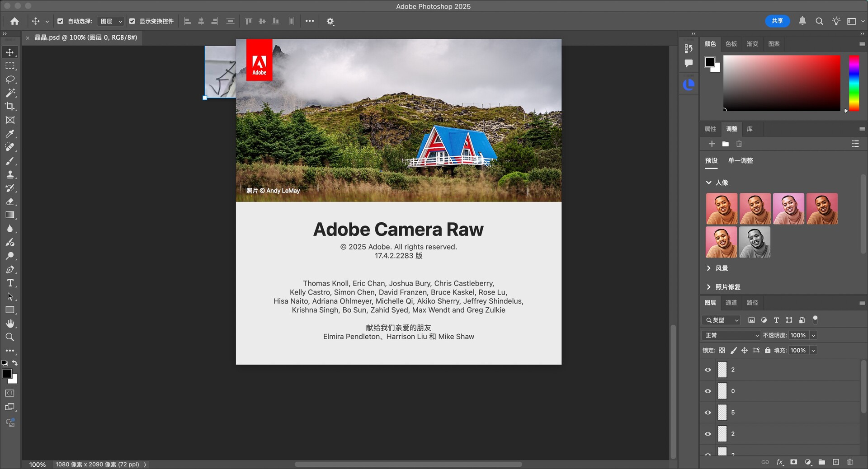Switch to the 色板 tab
This screenshot has width=868, height=469.
click(731, 44)
